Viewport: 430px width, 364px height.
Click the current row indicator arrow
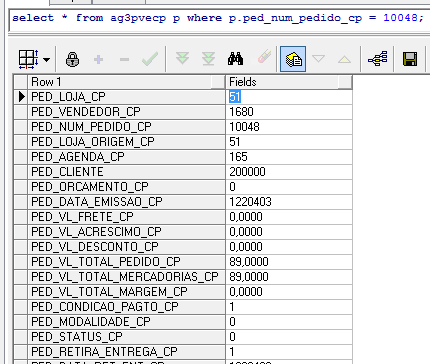(22, 97)
